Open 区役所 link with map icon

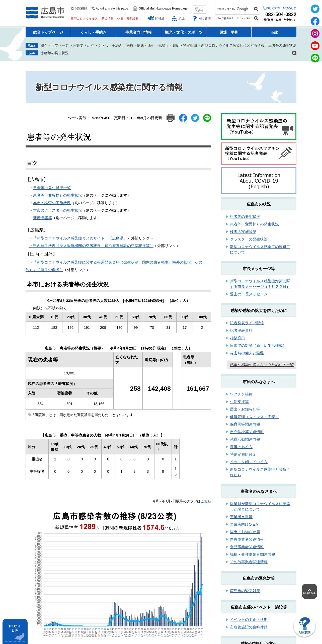click(156, 19)
